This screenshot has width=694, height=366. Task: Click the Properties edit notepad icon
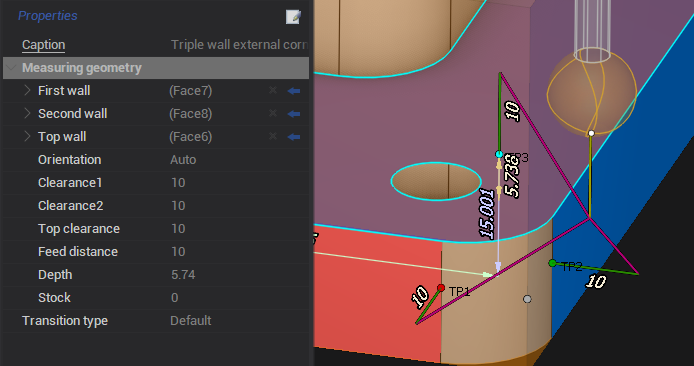pos(293,17)
